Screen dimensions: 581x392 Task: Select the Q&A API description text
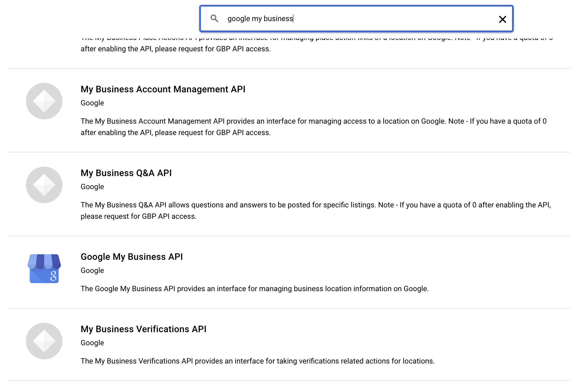pyautogui.click(x=316, y=211)
